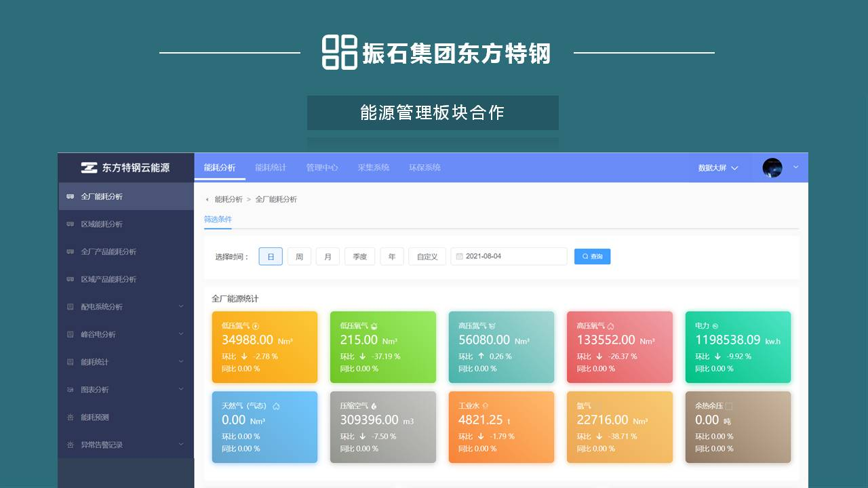Go to 能耗分析 breadcrumb link
Viewport: 868px width, 488px height.
(x=229, y=199)
